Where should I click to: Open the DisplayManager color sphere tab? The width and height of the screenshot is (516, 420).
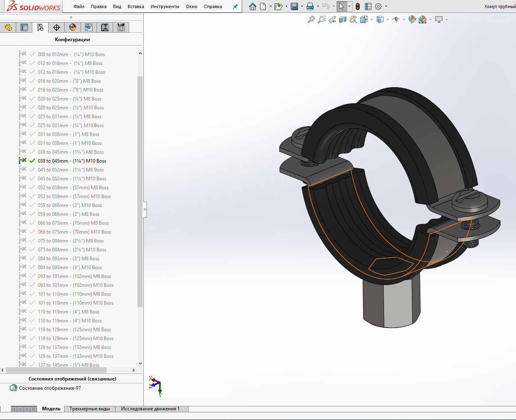tap(73, 27)
